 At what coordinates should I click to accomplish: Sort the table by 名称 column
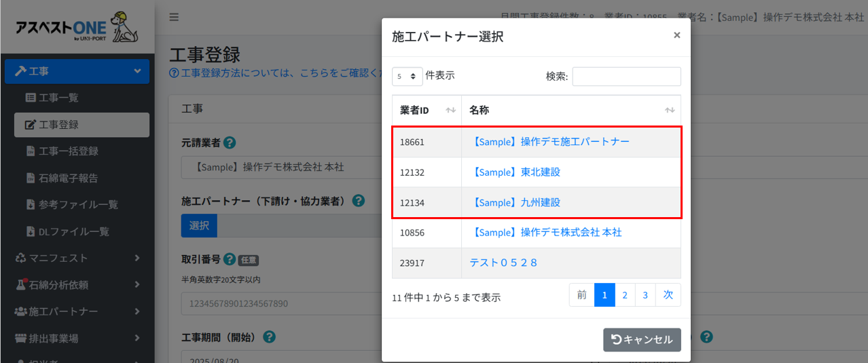click(x=571, y=111)
